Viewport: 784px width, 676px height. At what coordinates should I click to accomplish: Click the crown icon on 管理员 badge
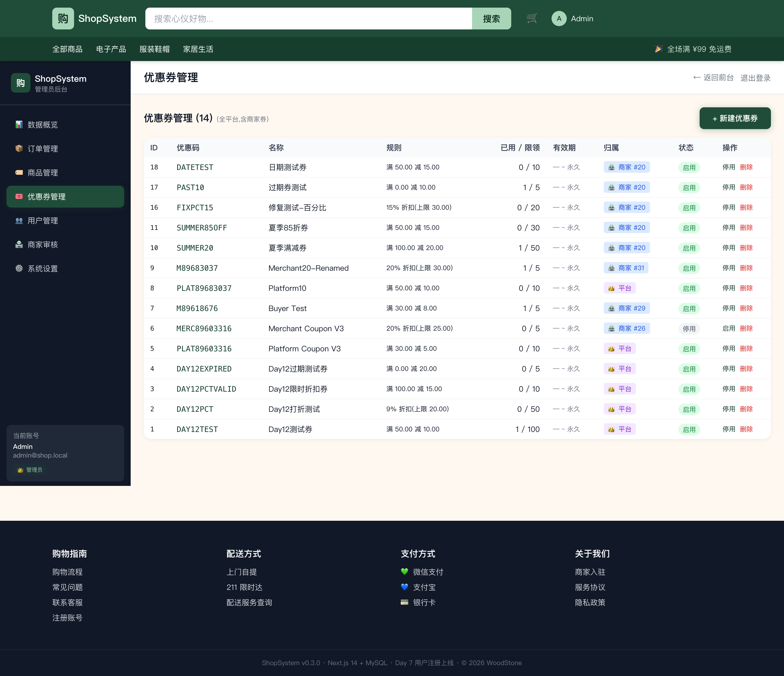click(20, 470)
